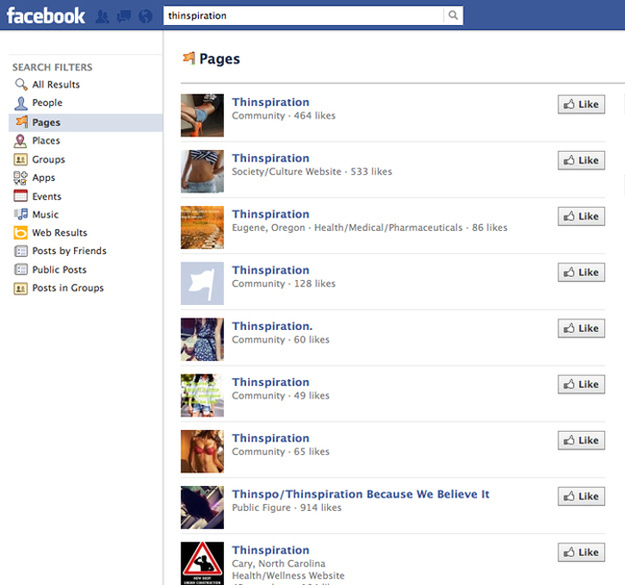Open Thinspo/Thinspiration Because We Believe It

pos(361,494)
